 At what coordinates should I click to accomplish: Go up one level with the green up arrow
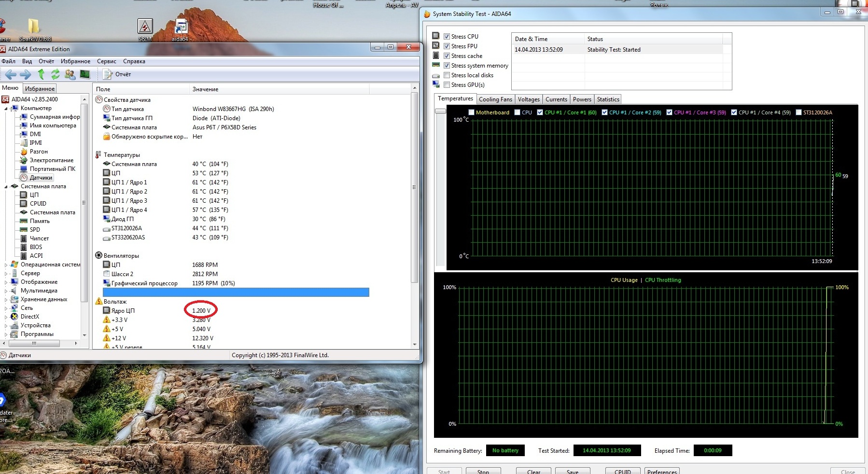click(x=41, y=74)
